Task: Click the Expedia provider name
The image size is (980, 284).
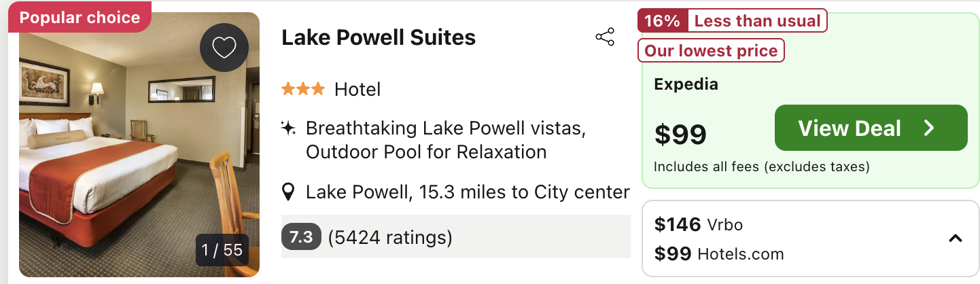Action: pos(686,85)
